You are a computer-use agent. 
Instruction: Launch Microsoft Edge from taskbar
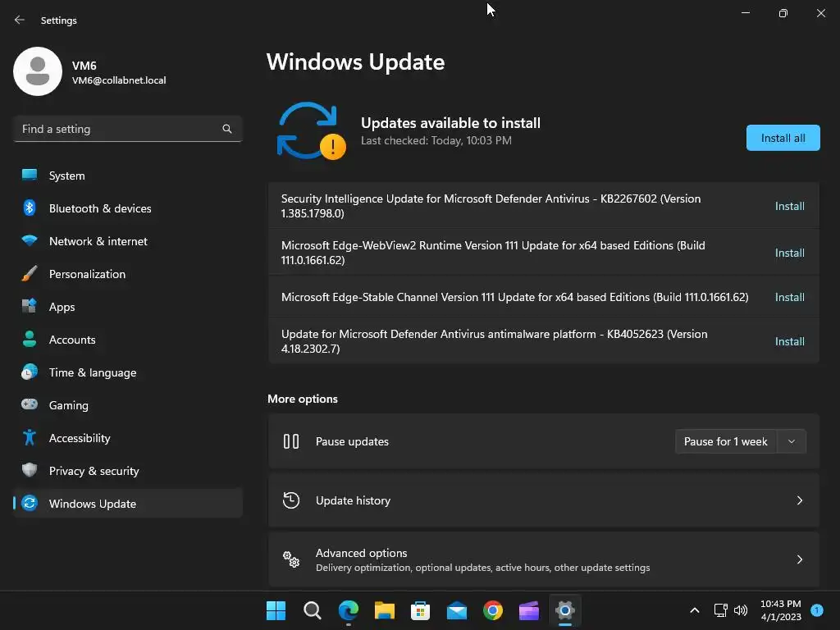tap(348, 610)
